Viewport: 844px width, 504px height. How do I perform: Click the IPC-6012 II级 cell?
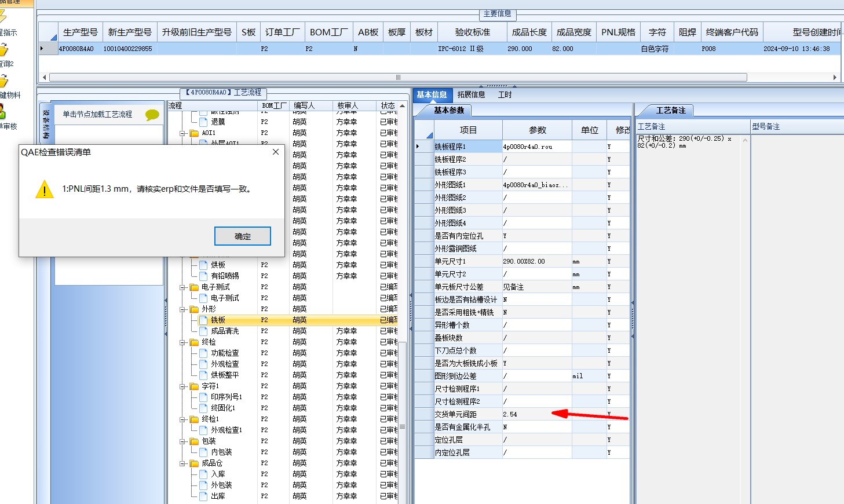point(473,49)
